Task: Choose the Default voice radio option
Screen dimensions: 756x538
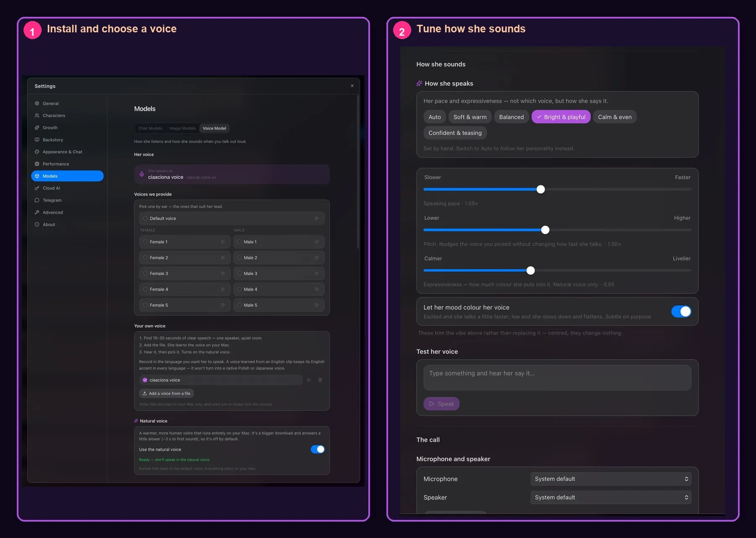Action: tap(145, 219)
